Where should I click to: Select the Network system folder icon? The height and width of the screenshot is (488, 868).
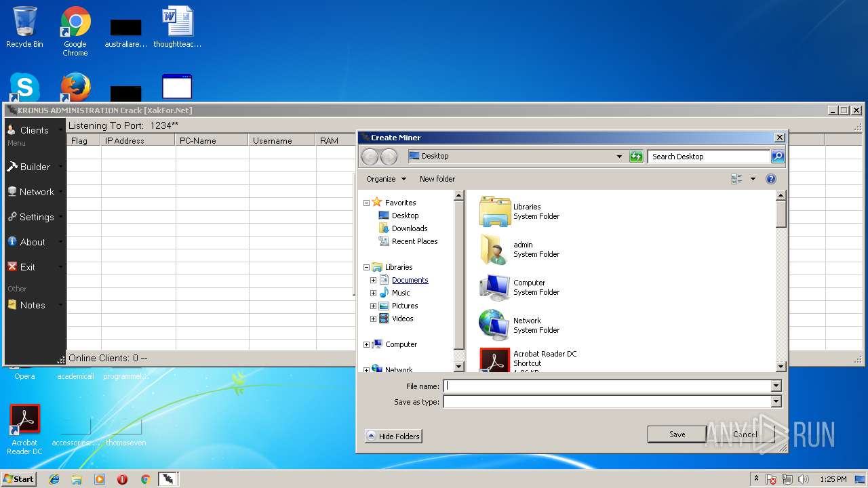[494, 325]
